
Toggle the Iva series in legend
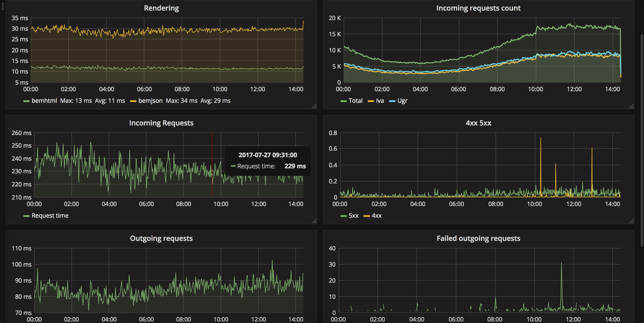coord(380,101)
